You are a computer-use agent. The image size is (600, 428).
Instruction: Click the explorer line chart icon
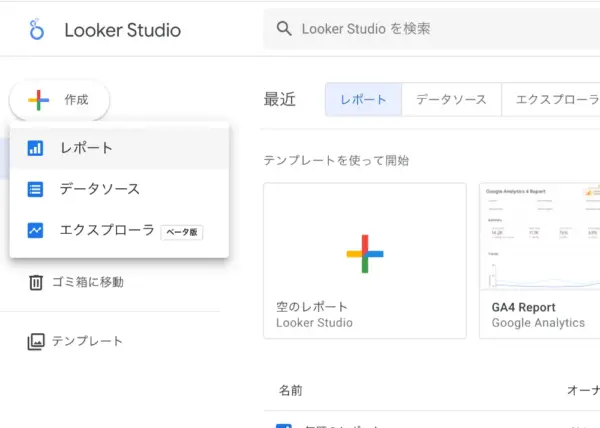coord(35,230)
